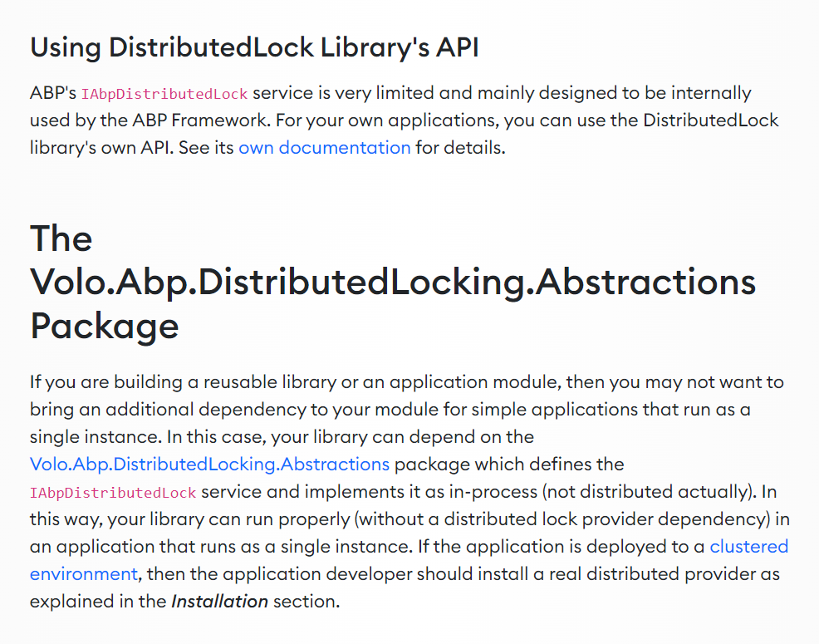Open the Volo.Abp.DistributedLocking.Abstractions package link
The image size is (819, 644).
(x=209, y=465)
